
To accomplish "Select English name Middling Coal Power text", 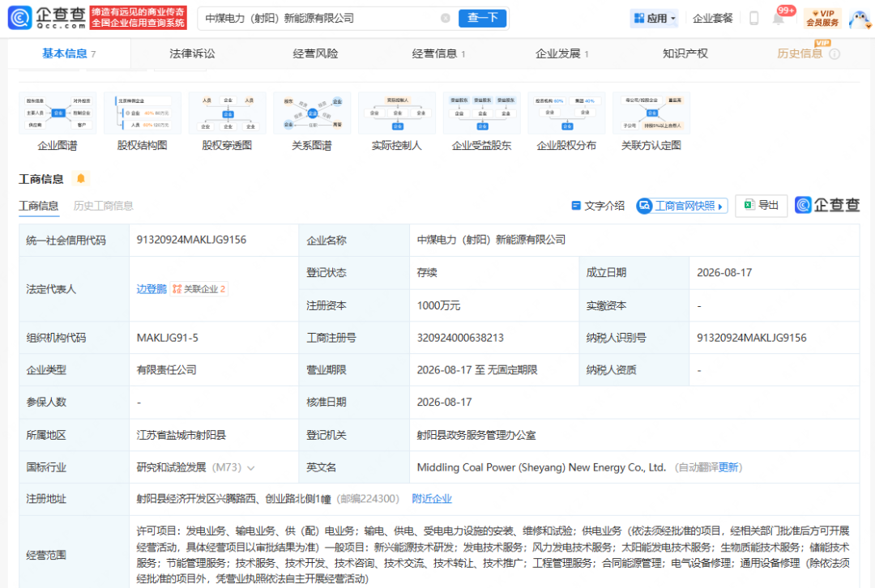I will click(541, 467).
